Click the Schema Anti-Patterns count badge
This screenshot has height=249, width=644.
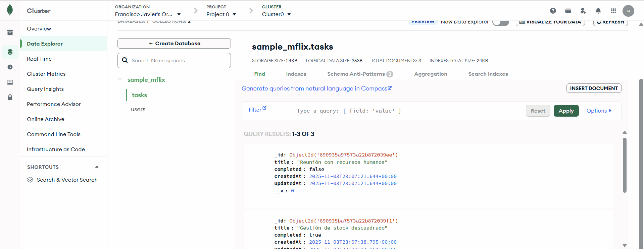pos(390,74)
